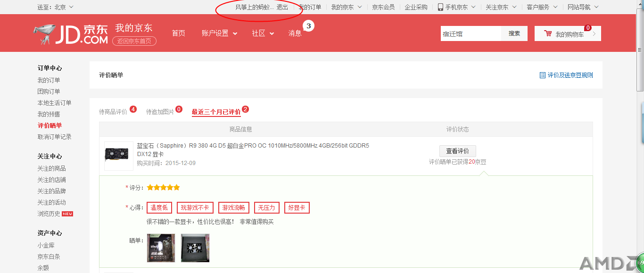Click the 我的京东 header title
Viewport: 644px width, 273px height.
click(134, 28)
